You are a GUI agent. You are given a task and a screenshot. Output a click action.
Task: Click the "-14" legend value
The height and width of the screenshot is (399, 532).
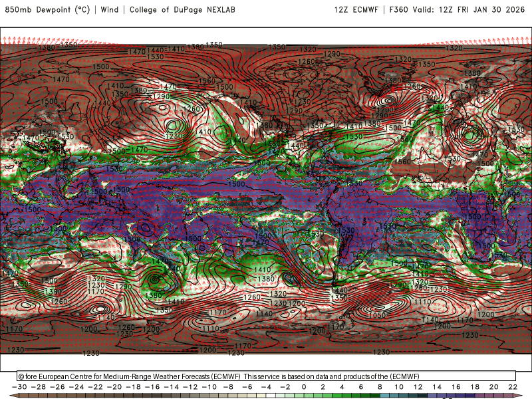172,387
